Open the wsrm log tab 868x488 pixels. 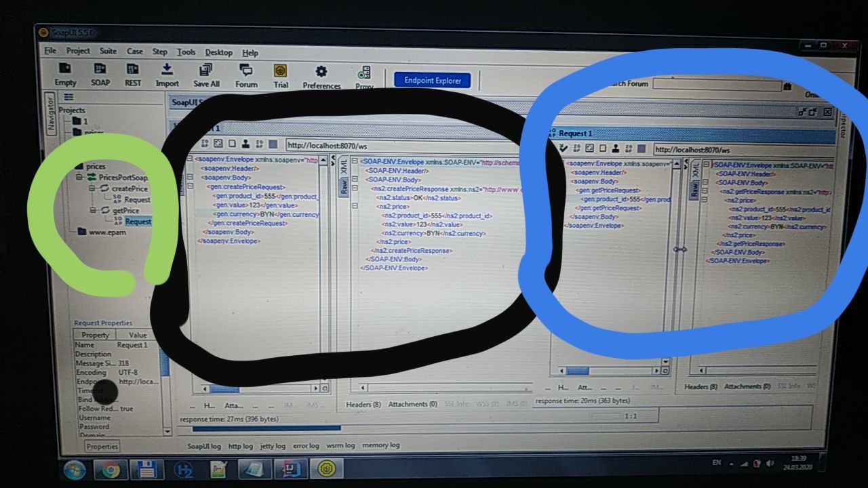[x=340, y=445]
